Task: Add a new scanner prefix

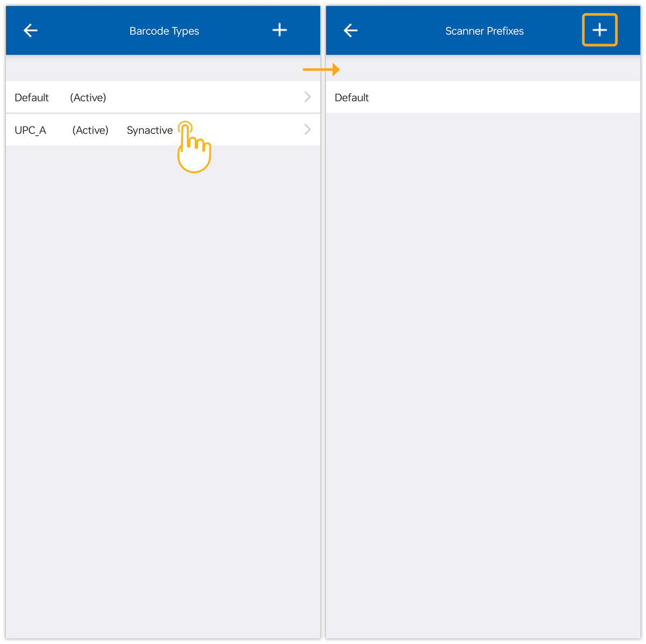Action: [x=600, y=30]
